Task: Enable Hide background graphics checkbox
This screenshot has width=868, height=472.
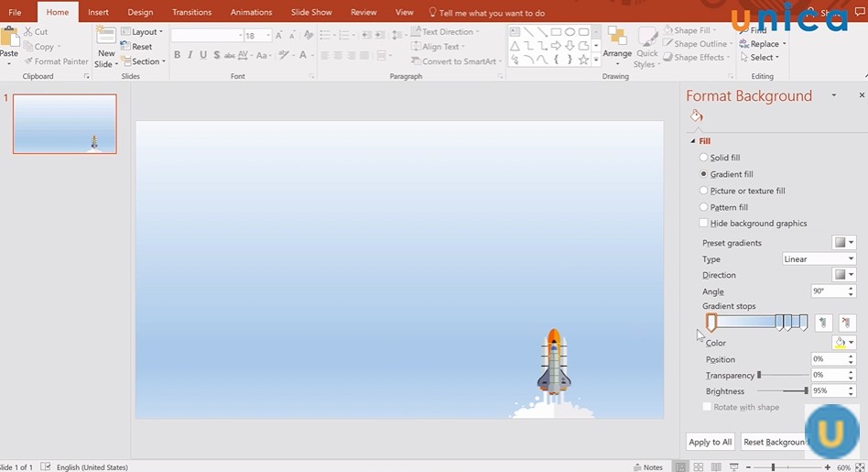Action: click(x=704, y=224)
